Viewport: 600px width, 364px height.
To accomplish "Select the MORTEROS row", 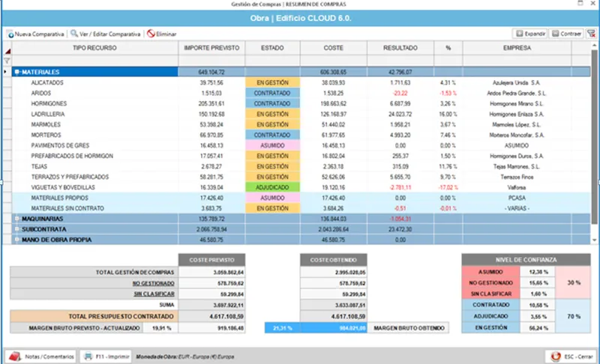I will click(x=301, y=136).
